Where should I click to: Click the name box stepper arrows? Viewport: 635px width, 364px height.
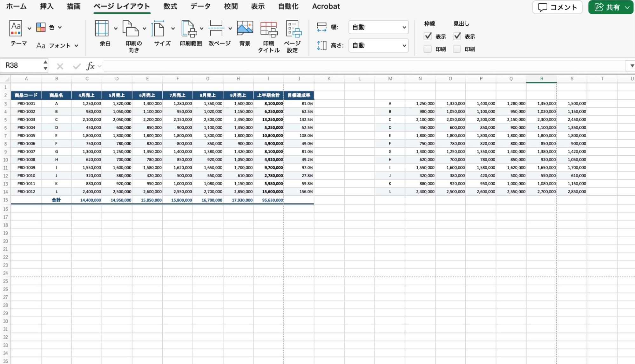point(45,65)
